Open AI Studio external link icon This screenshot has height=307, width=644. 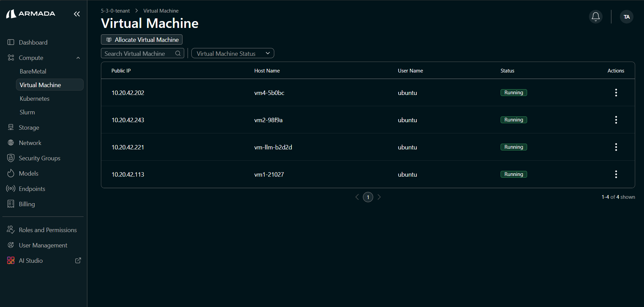(78, 260)
